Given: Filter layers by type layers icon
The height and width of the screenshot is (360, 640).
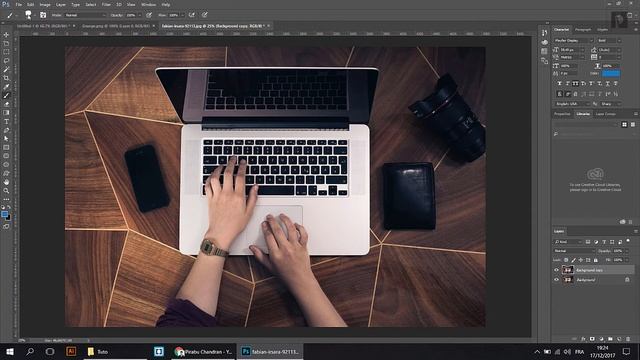Looking at the screenshot, I should pyautogui.click(x=604, y=242).
